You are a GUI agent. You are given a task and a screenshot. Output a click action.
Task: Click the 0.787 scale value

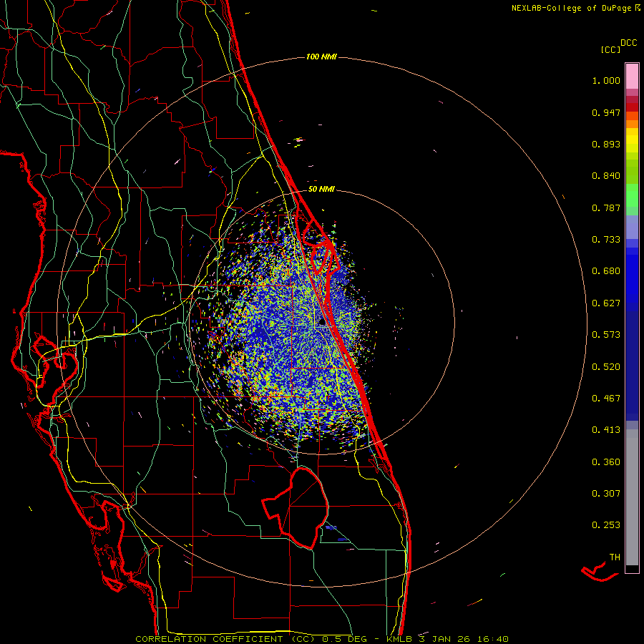pos(606,208)
